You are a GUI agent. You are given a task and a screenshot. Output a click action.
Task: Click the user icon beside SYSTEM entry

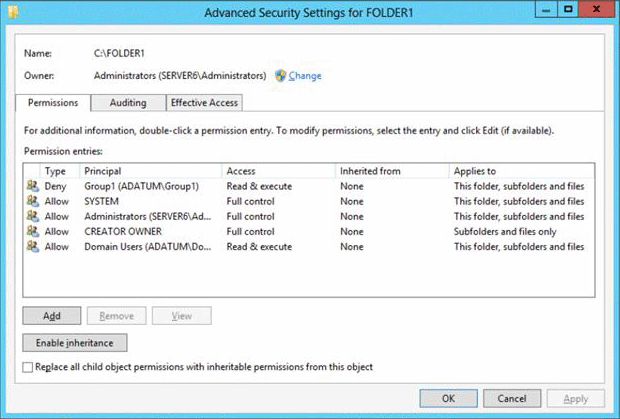click(31, 201)
